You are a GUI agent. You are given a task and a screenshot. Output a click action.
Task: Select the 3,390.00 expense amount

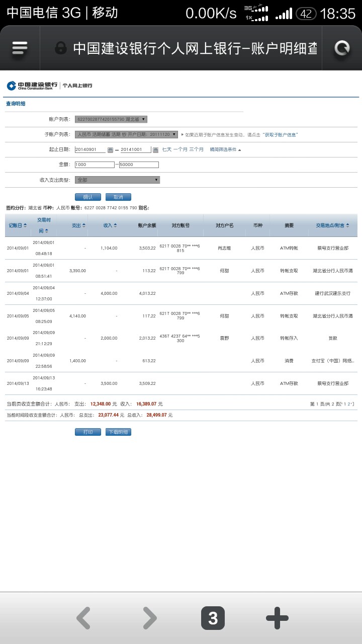click(x=77, y=271)
